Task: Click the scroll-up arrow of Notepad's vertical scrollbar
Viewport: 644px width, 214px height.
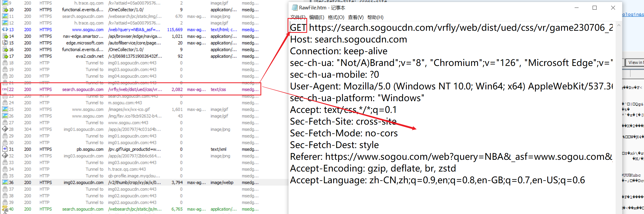Action: tap(619, 25)
